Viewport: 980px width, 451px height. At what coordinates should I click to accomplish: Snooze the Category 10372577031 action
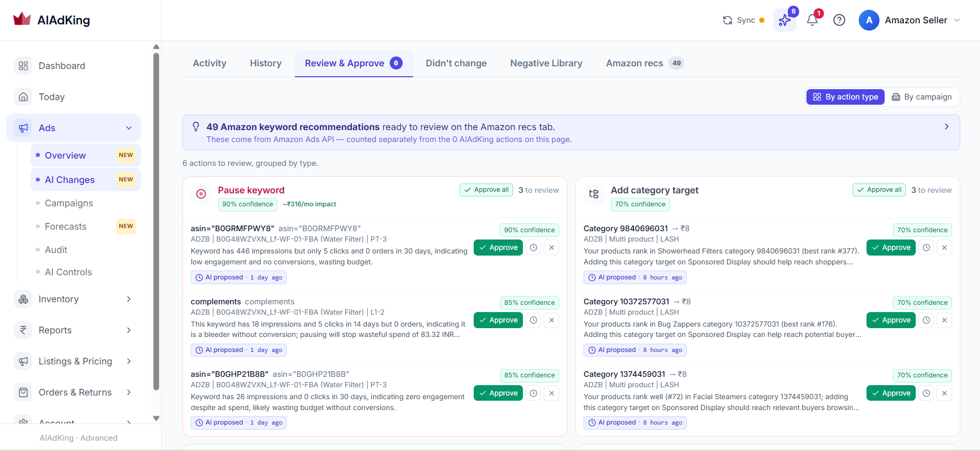pyautogui.click(x=926, y=320)
